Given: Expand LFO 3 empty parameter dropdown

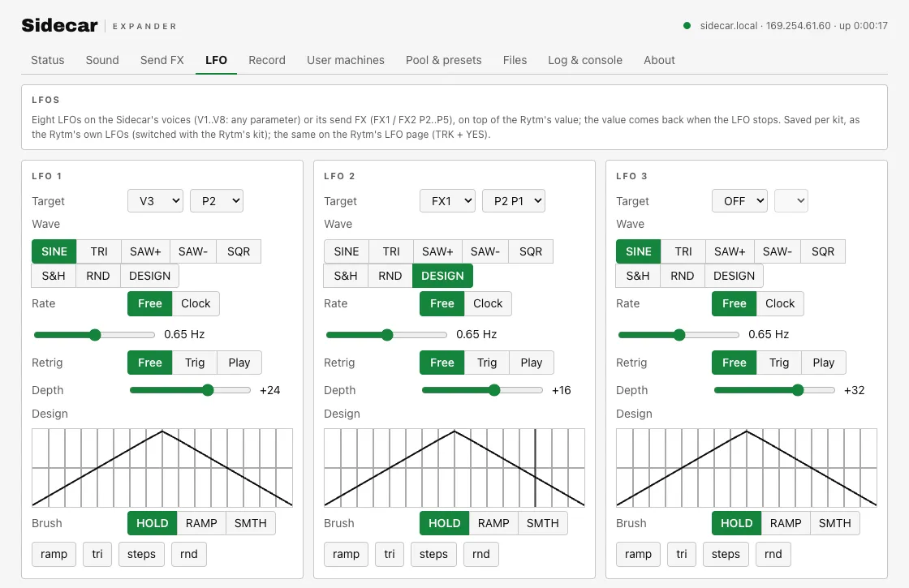Looking at the screenshot, I should 791,201.
